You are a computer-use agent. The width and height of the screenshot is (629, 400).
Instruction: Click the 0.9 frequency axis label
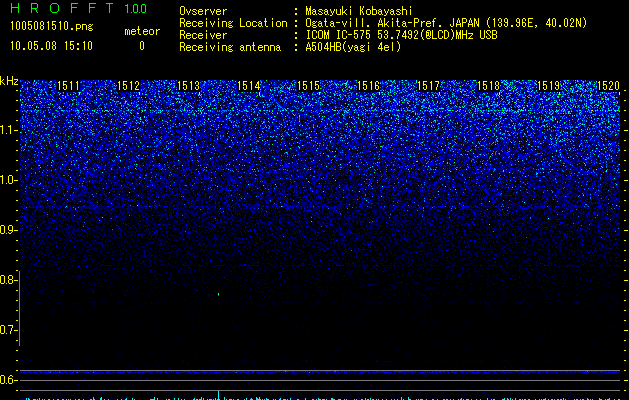pos(8,230)
